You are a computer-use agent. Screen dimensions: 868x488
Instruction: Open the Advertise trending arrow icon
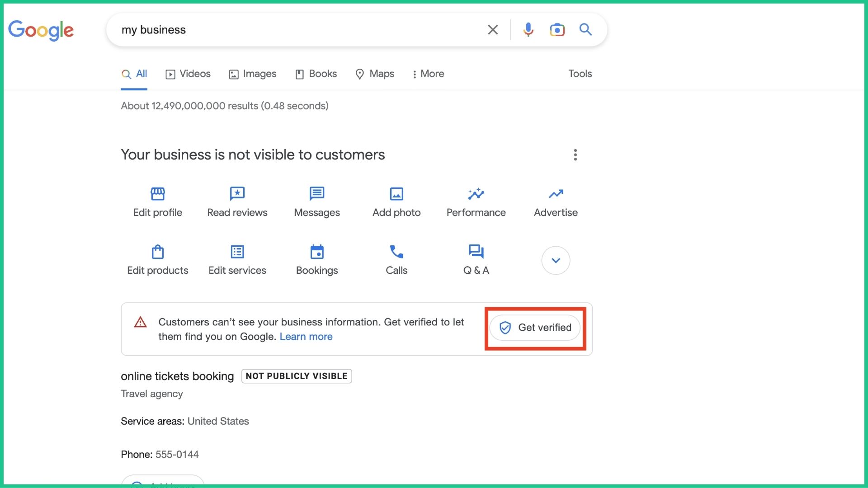click(556, 194)
